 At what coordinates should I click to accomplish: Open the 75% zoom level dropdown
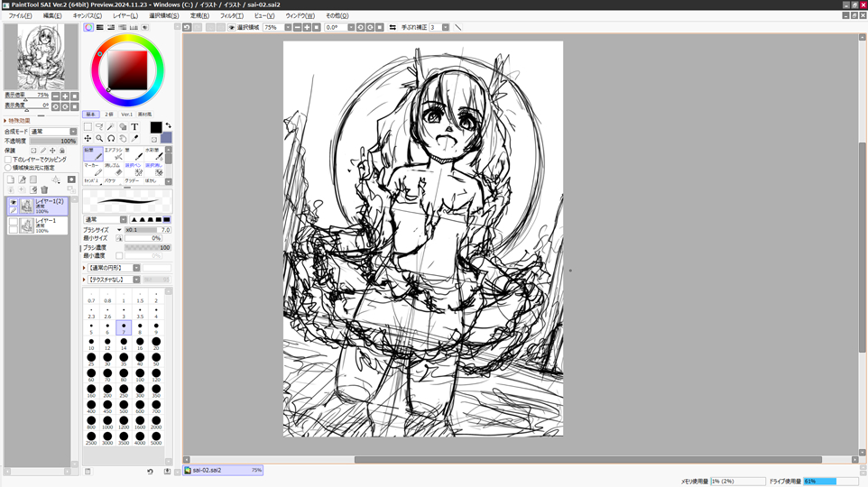pyautogui.click(x=288, y=28)
